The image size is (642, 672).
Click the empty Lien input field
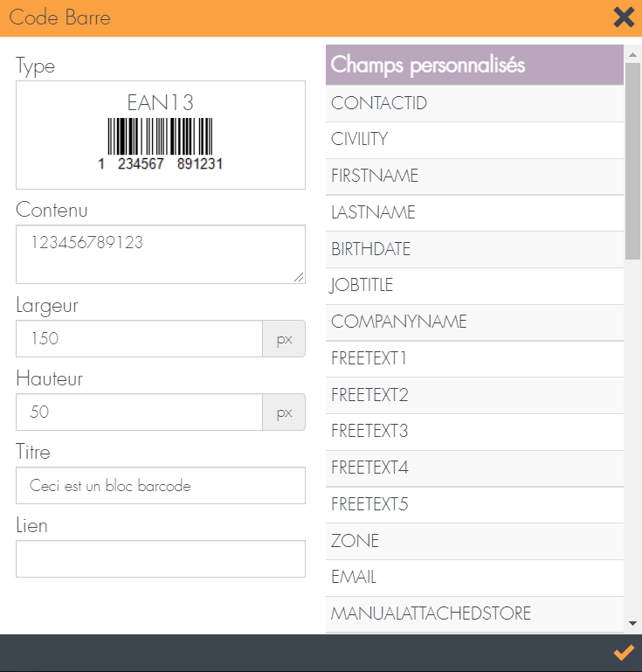161,559
